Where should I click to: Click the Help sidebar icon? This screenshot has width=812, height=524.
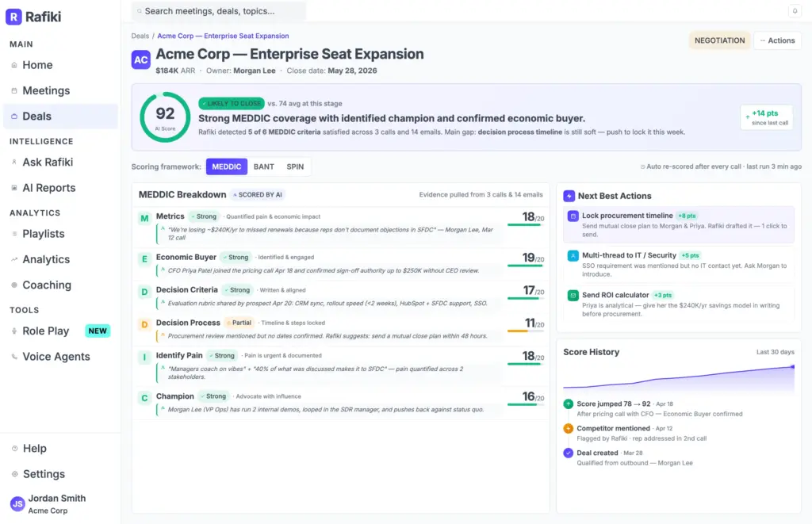[14, 449]
